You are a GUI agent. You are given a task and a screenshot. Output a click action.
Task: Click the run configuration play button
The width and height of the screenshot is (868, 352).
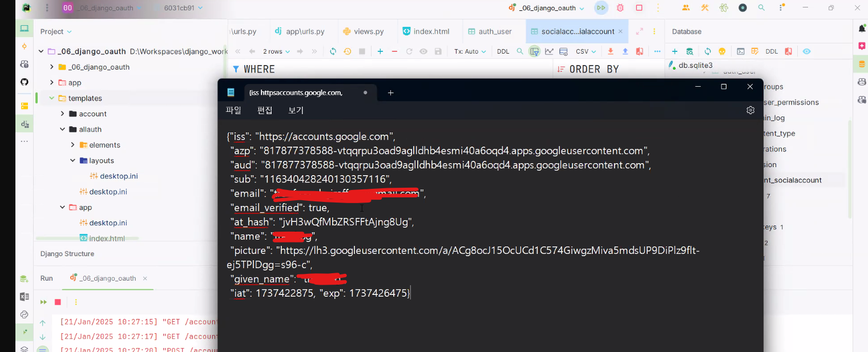point(601,8)
